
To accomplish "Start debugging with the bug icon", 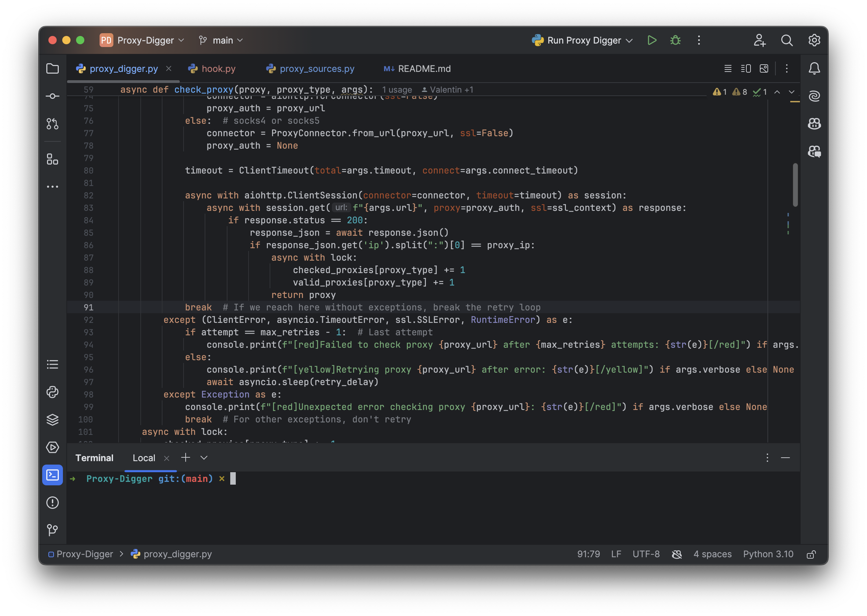I will point(676,40).
